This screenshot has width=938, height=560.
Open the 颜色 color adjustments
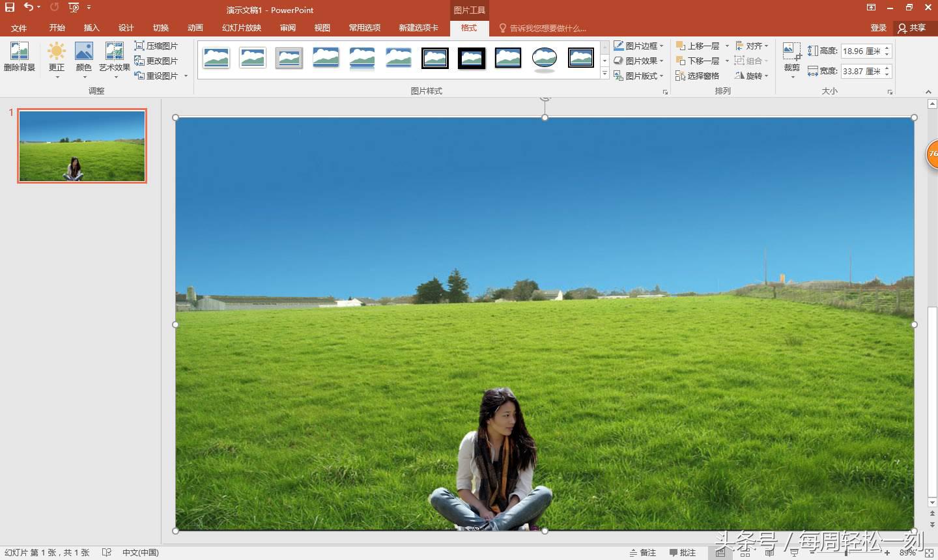[84, 60]
